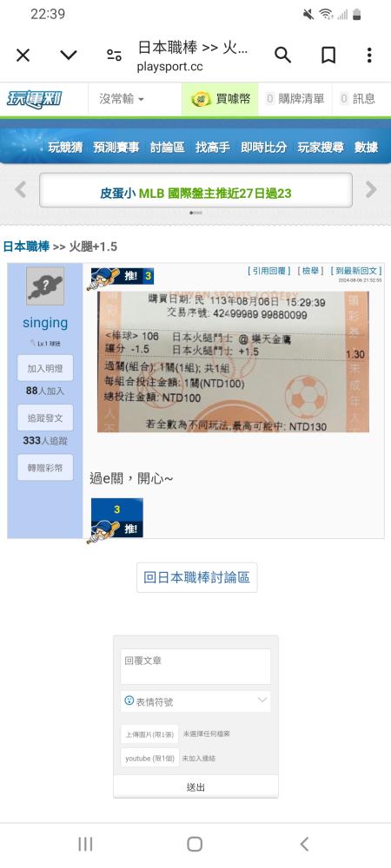This screenshot has width=391, height=868.
Task: Submit the reply with 送出
Action: click(195, 786)
